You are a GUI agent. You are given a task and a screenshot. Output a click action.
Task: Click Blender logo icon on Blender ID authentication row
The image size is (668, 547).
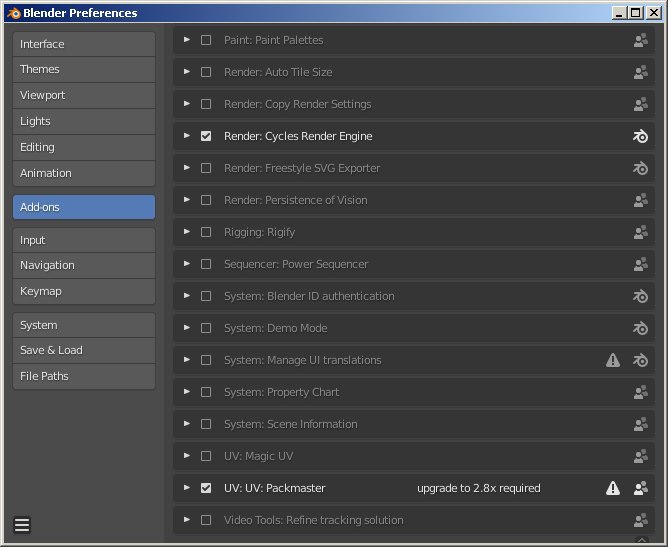pos(640,296)
